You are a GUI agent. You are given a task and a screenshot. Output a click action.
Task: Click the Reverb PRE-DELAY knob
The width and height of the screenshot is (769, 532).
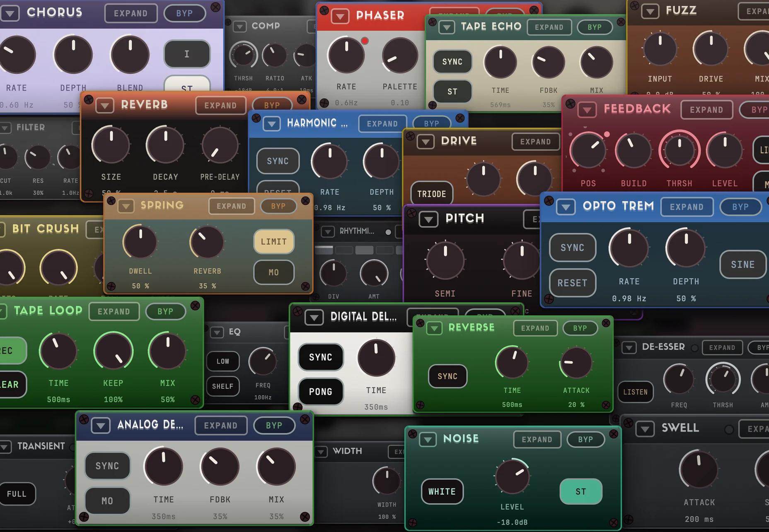click(x=220, y=145)
